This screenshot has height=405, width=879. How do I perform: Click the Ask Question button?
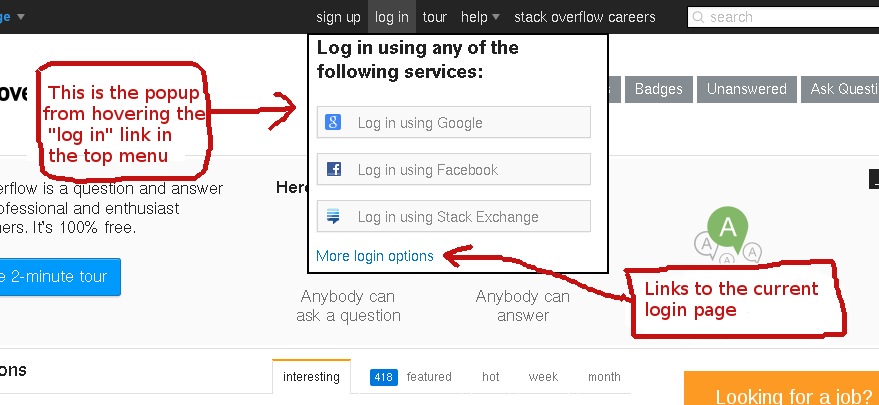coord(840,89)
